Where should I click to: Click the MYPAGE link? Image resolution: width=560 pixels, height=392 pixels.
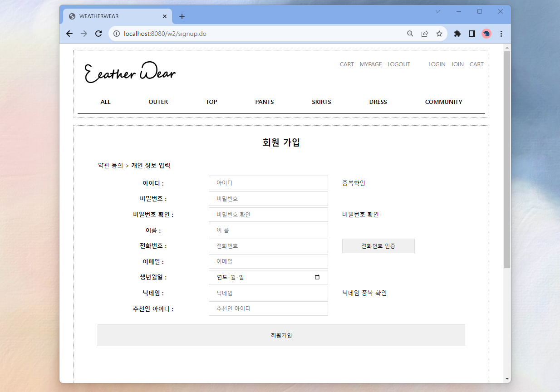coord(371,64)
